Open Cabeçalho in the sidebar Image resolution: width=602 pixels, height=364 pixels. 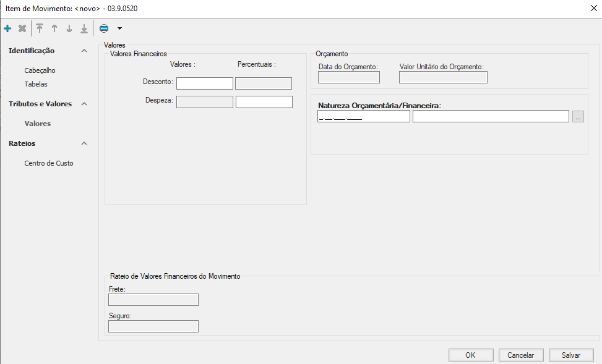coord(40,70)
